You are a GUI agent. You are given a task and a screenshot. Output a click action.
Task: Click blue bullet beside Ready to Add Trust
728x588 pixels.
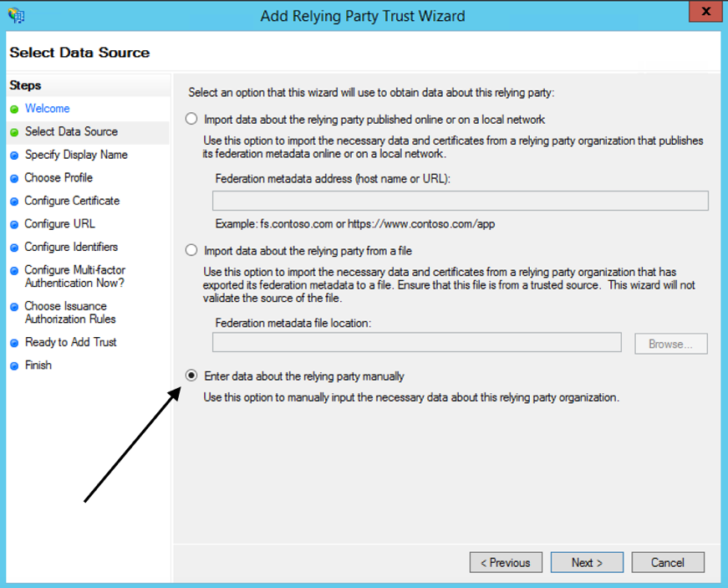(x=14, y=343)
